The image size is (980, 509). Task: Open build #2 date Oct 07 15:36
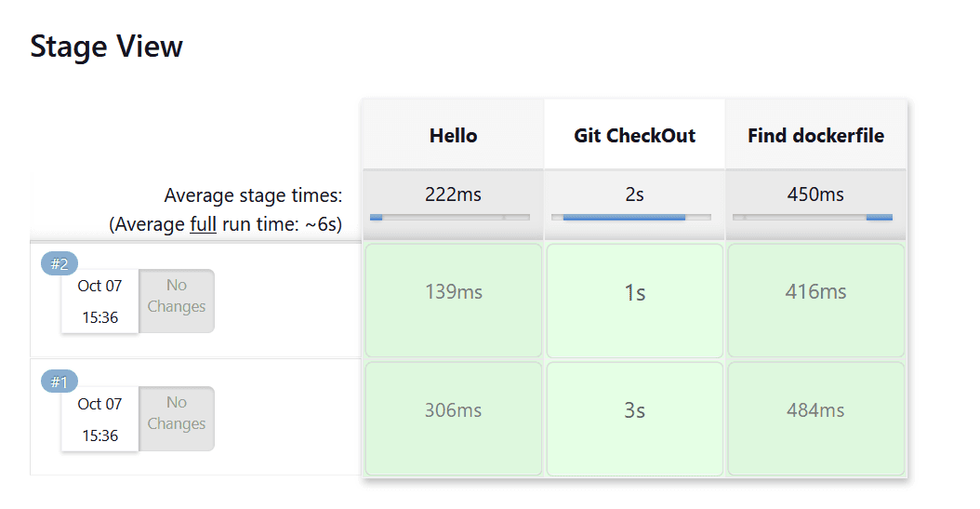click(100, 301)
